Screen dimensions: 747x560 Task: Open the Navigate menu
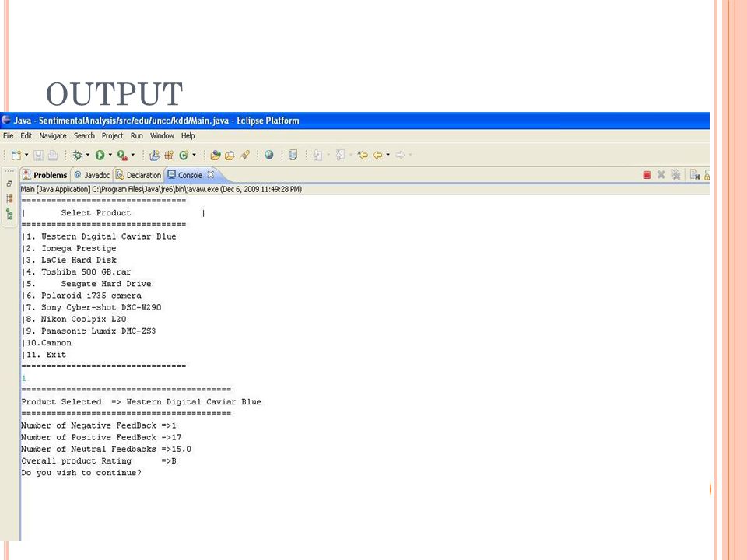point(53,135)
